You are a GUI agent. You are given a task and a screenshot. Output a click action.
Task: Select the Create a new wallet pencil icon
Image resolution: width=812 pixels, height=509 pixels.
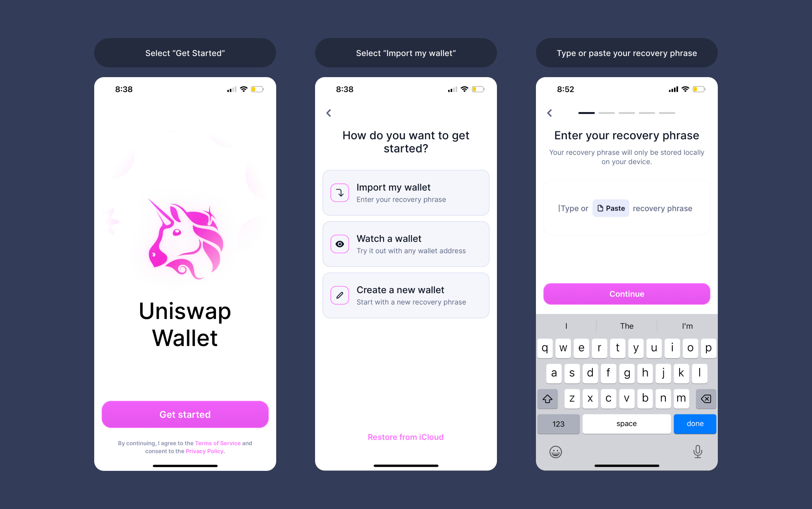340,295
